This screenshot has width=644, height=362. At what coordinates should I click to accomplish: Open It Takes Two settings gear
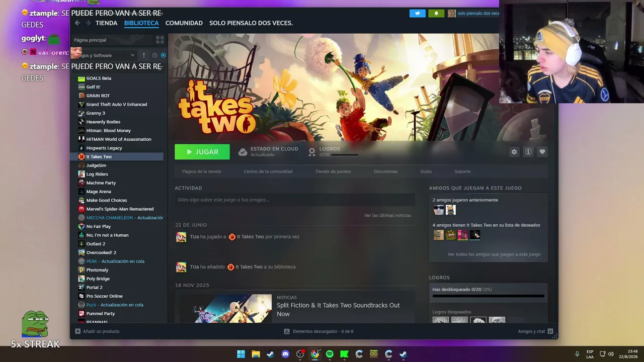coord(514,152)
